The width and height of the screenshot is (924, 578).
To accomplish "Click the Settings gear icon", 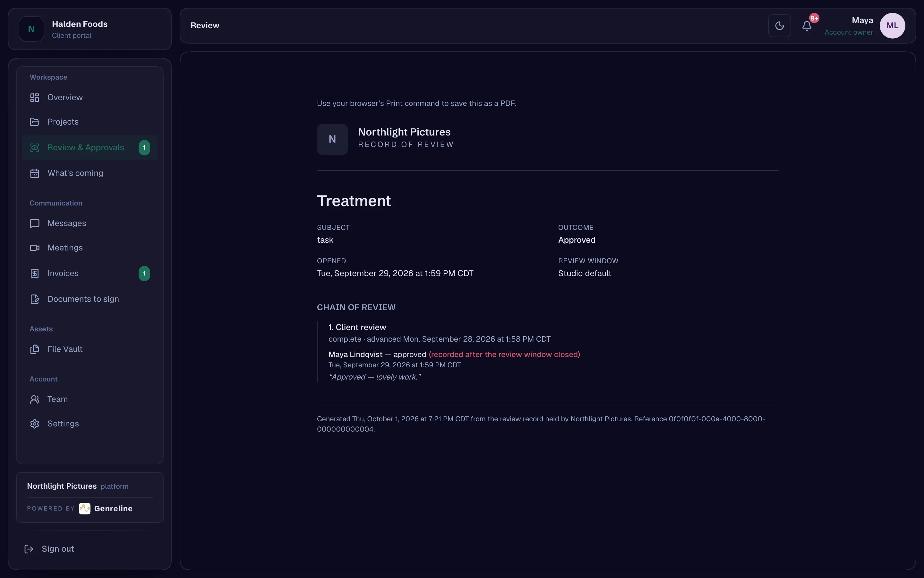I will point(35,424).
